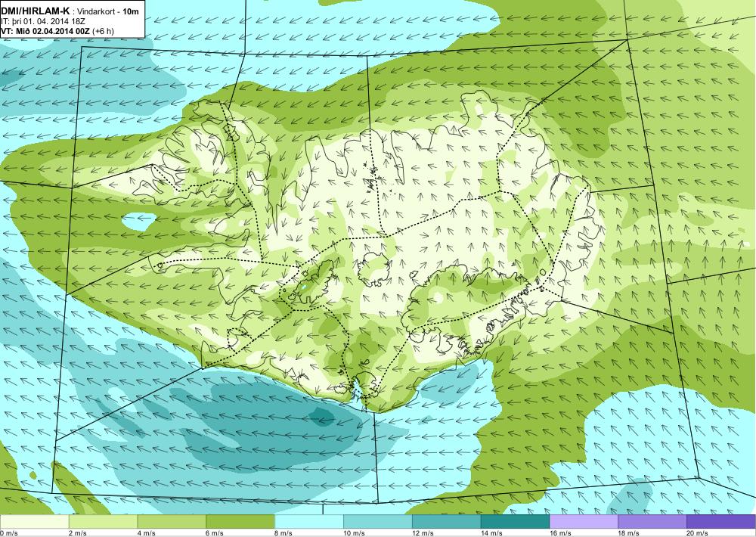Click the '0 m/s' legend label
756x537 pixels.
pos(9,533)
